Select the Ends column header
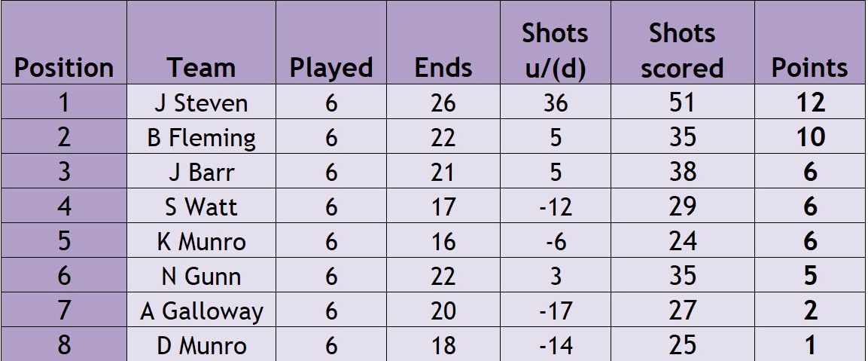Image resolution: width=868 pixels, height=361 pixels. point(443,42)
